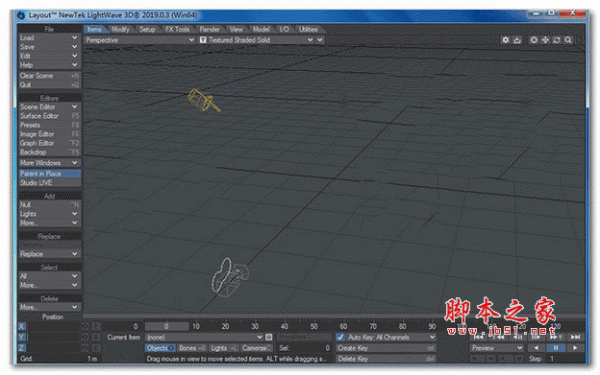Open the Replace dropdown
600x375 pixels.
click(x=49, y=254)
